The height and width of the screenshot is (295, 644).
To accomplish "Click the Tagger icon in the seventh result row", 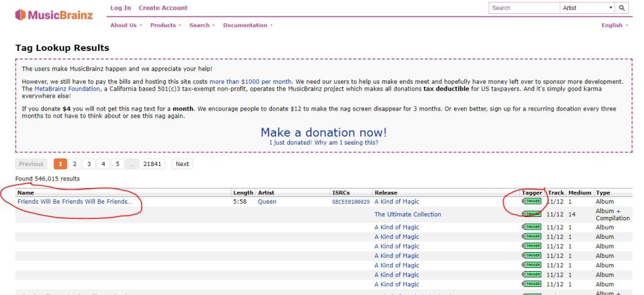I will 531,265.
